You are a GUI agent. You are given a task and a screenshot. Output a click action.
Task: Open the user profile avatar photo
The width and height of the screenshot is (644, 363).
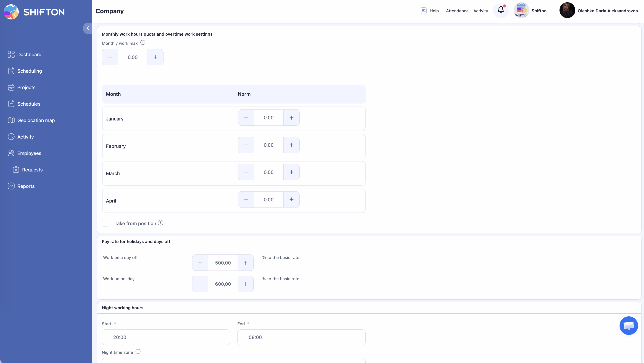pos(567,11)
